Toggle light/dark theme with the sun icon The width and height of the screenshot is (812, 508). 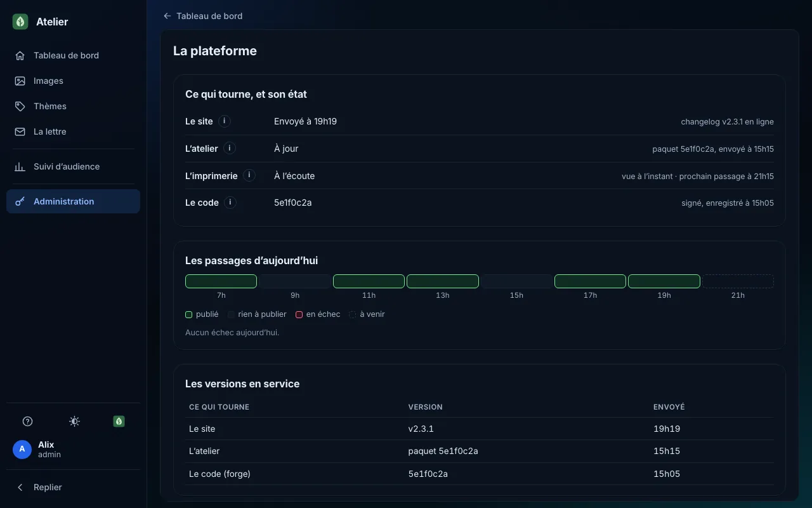[x=74, y=421]
